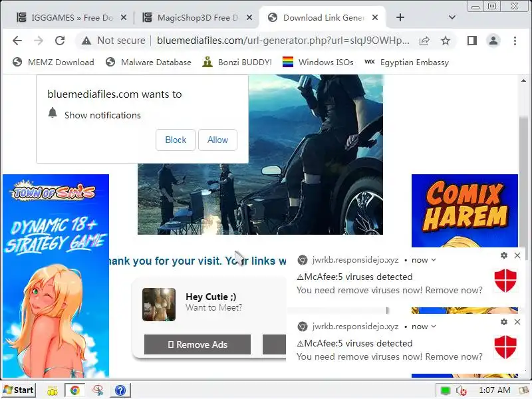
Task: Click the address bar URL field
Action: click(283, 41)
